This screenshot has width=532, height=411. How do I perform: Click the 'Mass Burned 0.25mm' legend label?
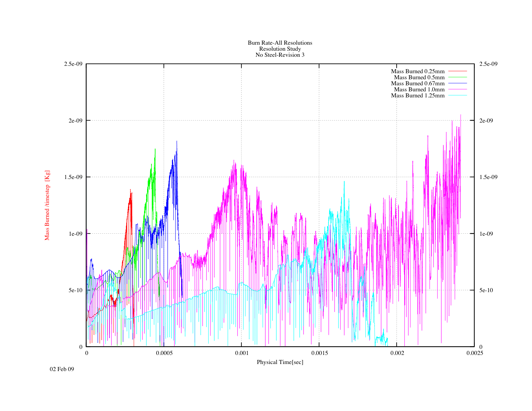(417, 71)
